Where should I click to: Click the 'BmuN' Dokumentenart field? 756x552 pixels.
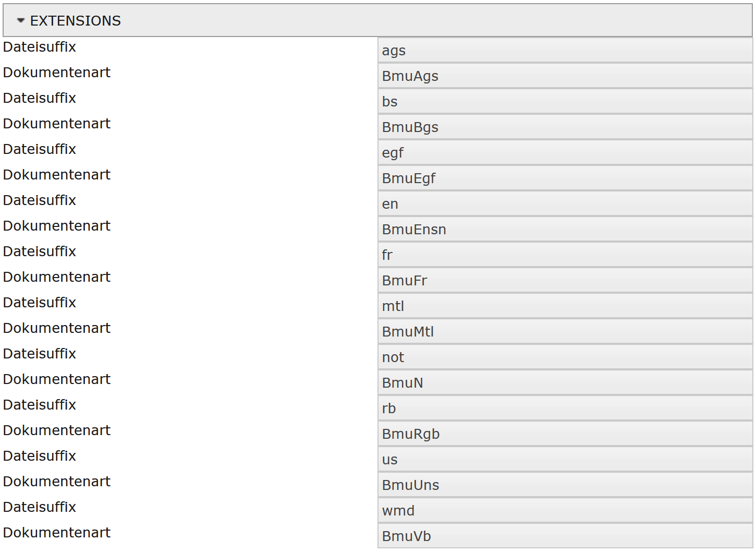[x=565, y=383]
